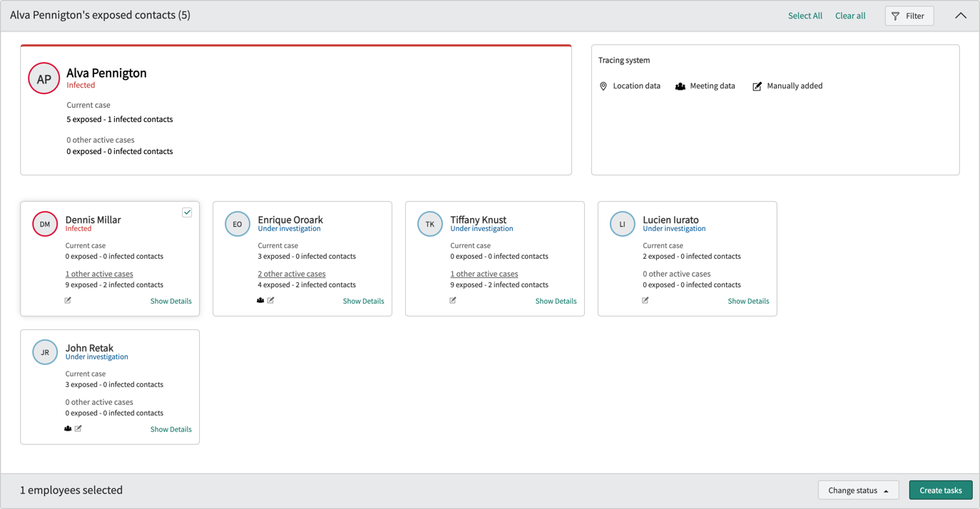Click the Tiffany Knust name
The height and width of the screenshot is (509, 980).
coord(479,220)
